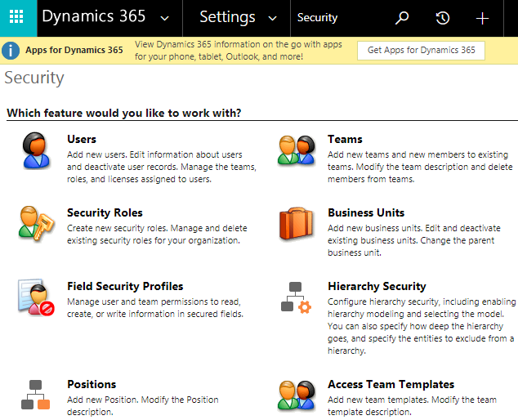
Task: Open the Access Team Templates link
Action: pos(391,384)
